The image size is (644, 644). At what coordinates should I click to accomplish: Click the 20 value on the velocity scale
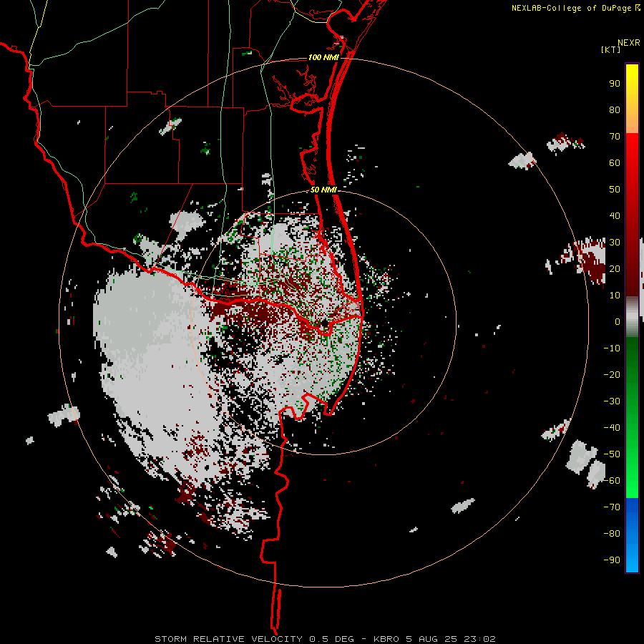pos(615,269)
